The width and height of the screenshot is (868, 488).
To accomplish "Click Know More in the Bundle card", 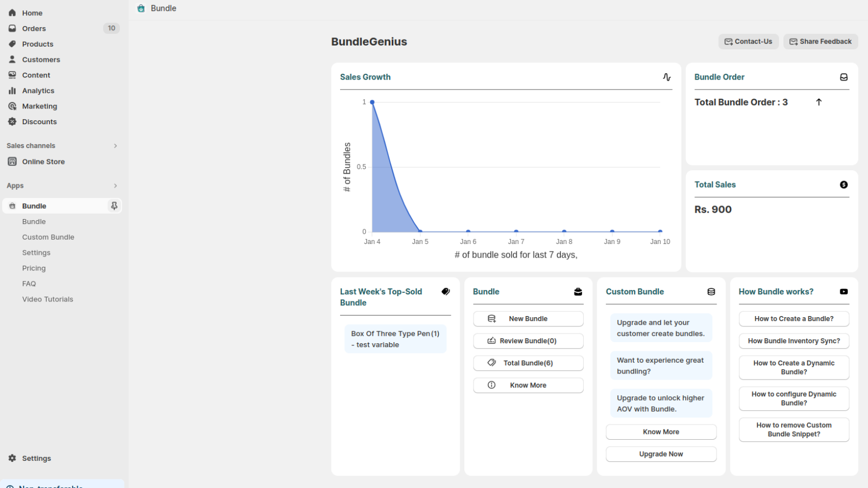I will (x=528, y=386).
